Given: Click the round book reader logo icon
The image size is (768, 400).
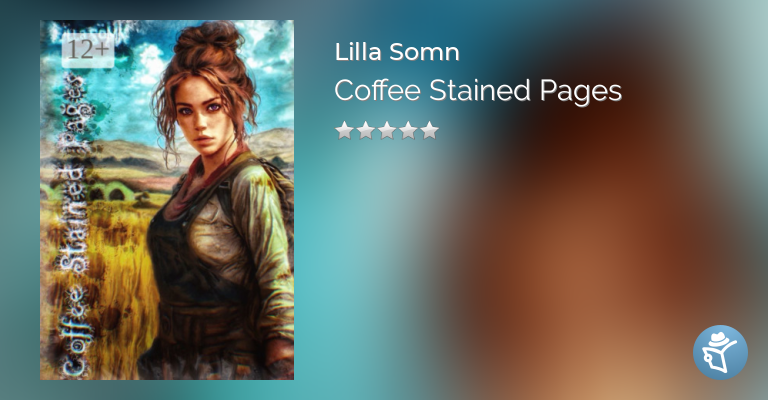Looking at the screenshot, I should [720, 353].
